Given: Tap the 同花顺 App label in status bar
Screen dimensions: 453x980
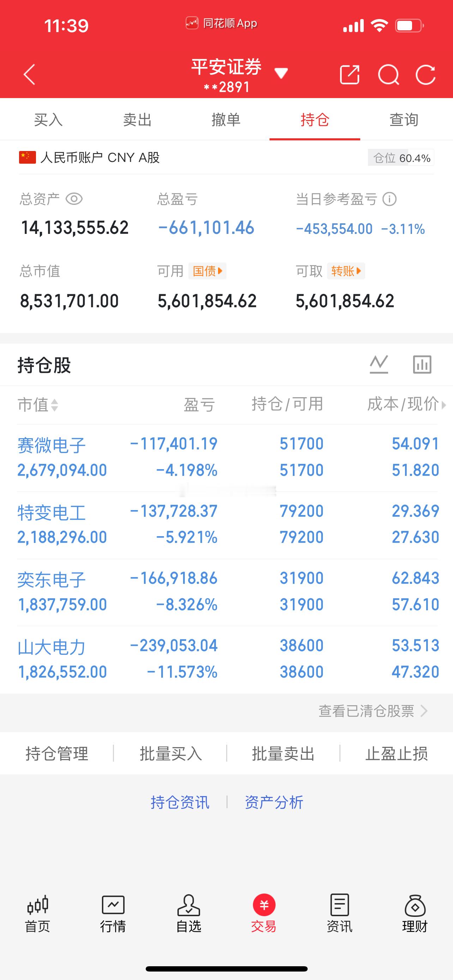Looking at the screenshot, I should point(221,23).
